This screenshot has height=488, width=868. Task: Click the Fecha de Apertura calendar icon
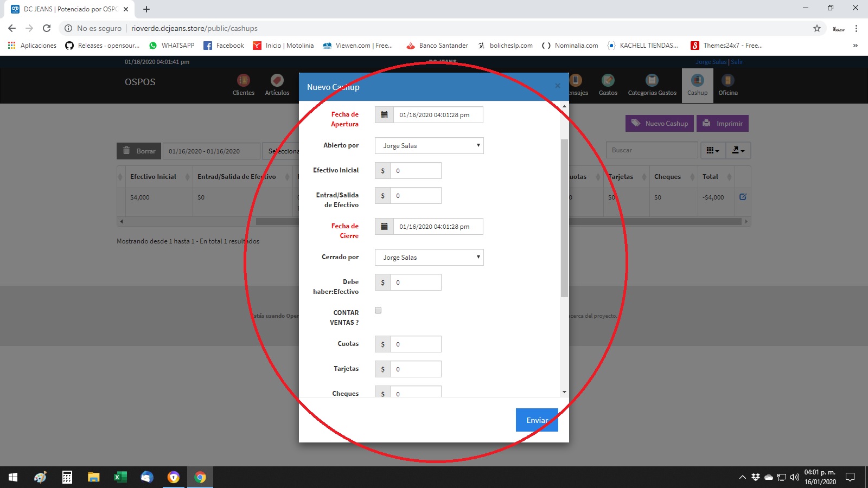[x=385, y=114]
